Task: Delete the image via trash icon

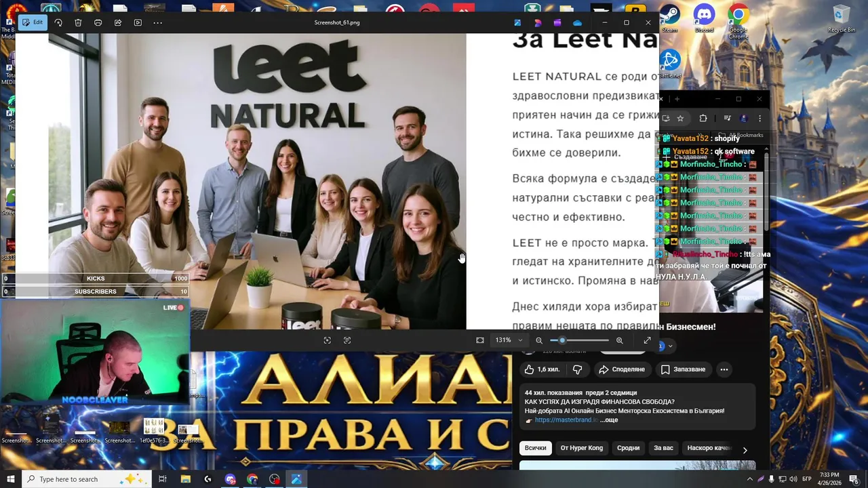Action: 78,22
